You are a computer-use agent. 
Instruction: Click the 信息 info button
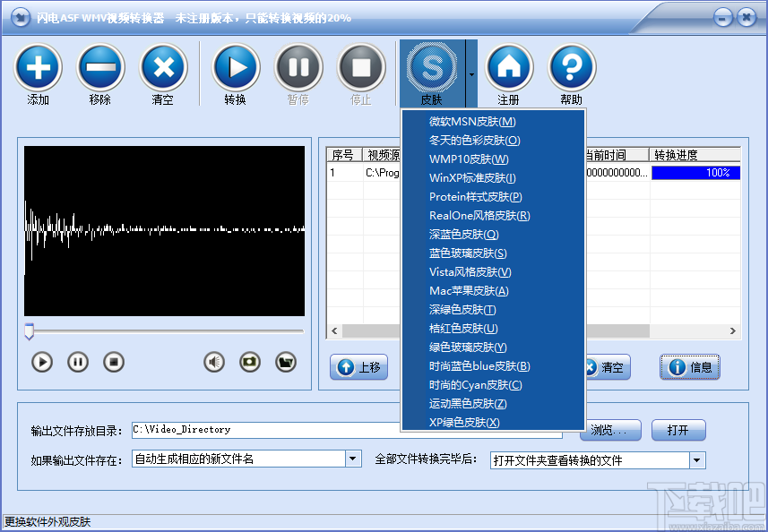point(690,367)
